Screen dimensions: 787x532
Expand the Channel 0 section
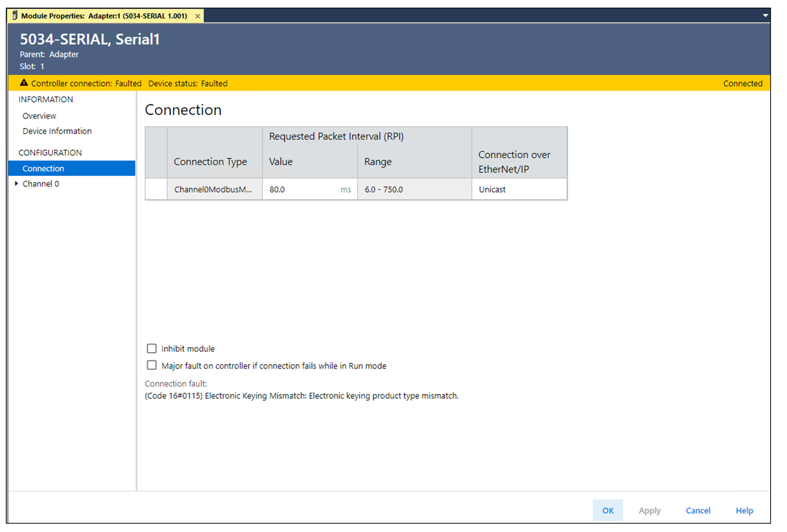click(x=16, y=184)
